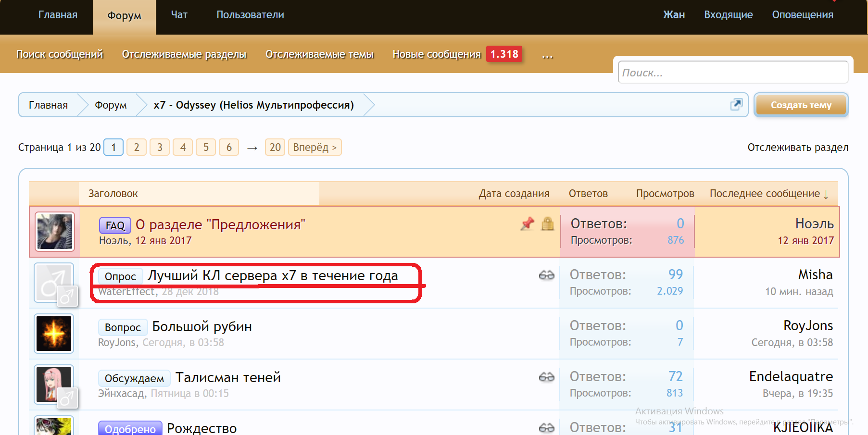Open Пользователи in the top navigation
Viewport: 868px width, 435px height.
click(x=250, y=15)
